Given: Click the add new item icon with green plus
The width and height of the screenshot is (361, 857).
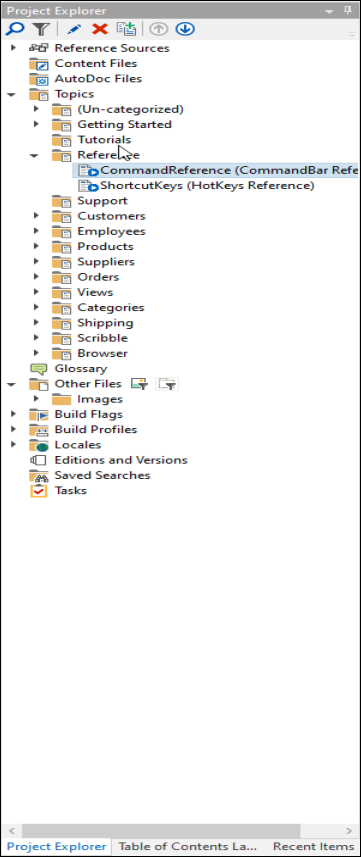Looking at the screenshot, I should click(127, 29).
